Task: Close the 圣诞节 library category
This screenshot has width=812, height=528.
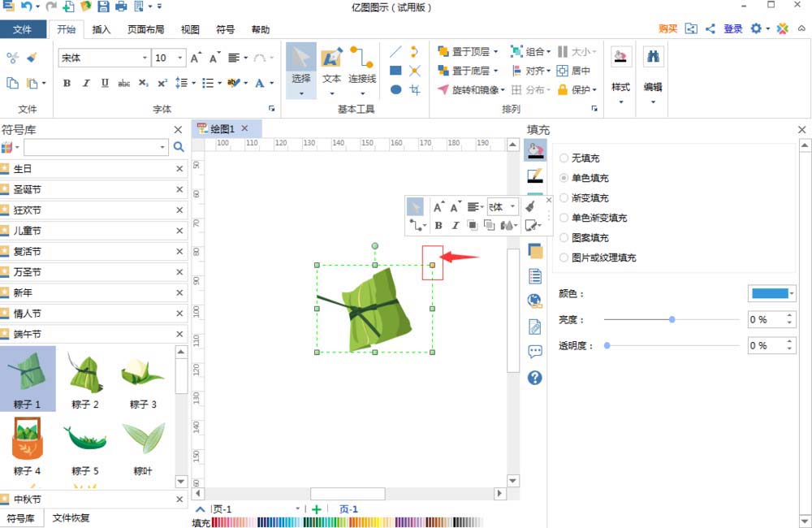Action: click(179, 189)
